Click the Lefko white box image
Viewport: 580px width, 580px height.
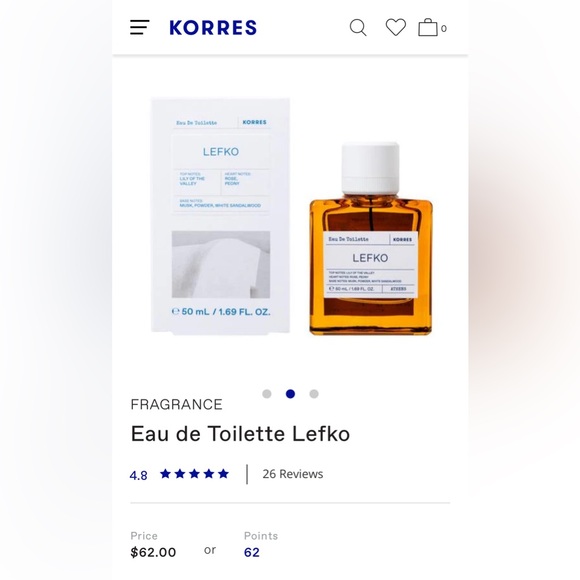tap(220, 216)
